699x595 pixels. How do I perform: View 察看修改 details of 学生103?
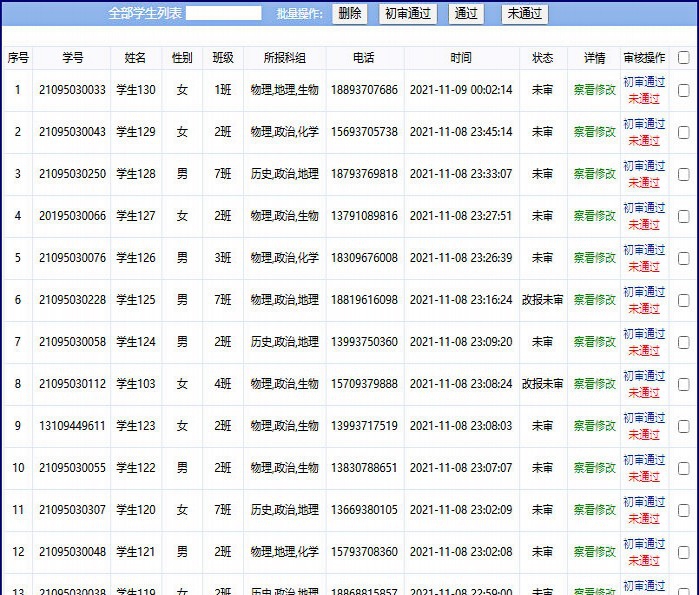tap(594, 384)
